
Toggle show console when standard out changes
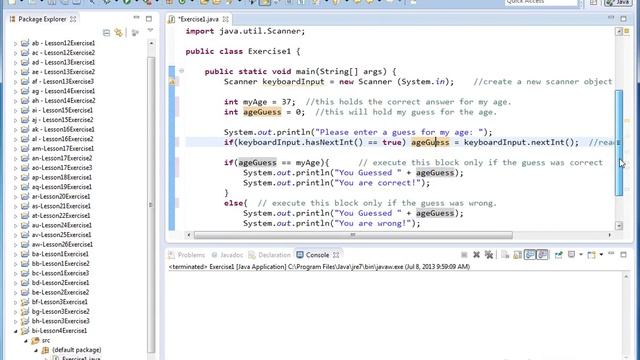530,255
